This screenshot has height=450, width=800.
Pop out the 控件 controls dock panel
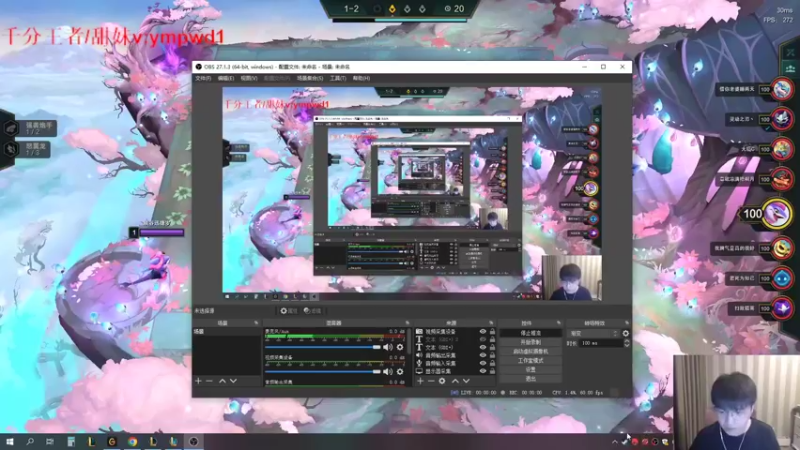pos(559,323)
